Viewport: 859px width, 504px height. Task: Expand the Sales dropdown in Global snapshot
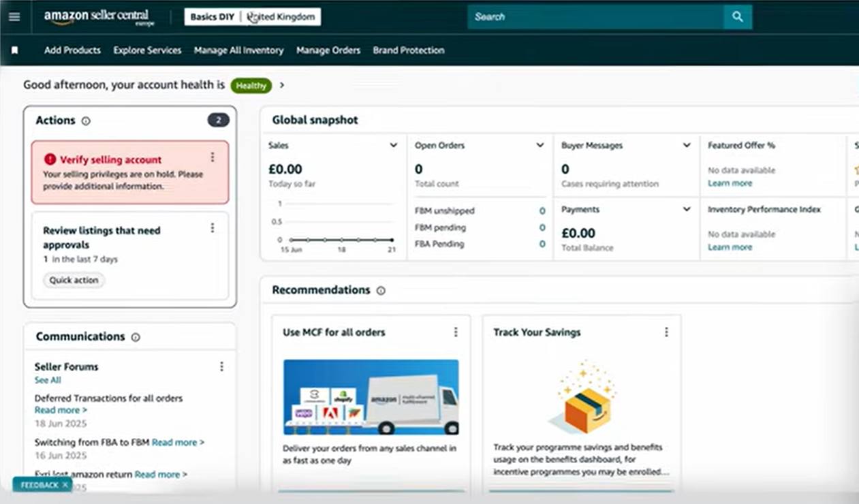(x=393, y=146)
